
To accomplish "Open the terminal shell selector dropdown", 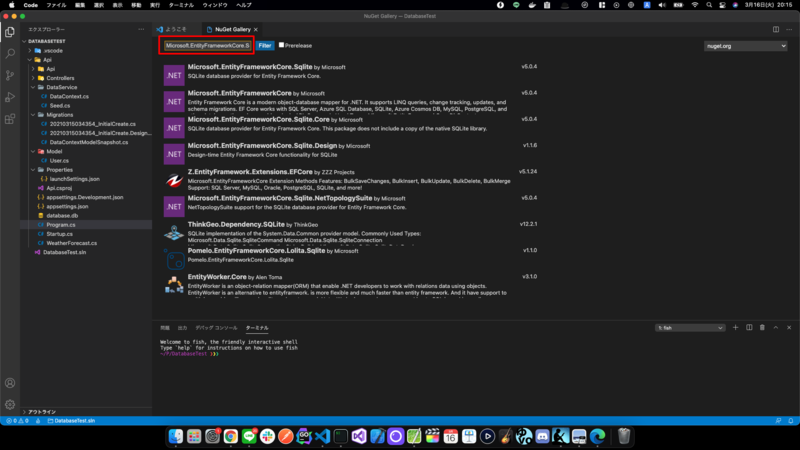I will [x=690, y=328].
